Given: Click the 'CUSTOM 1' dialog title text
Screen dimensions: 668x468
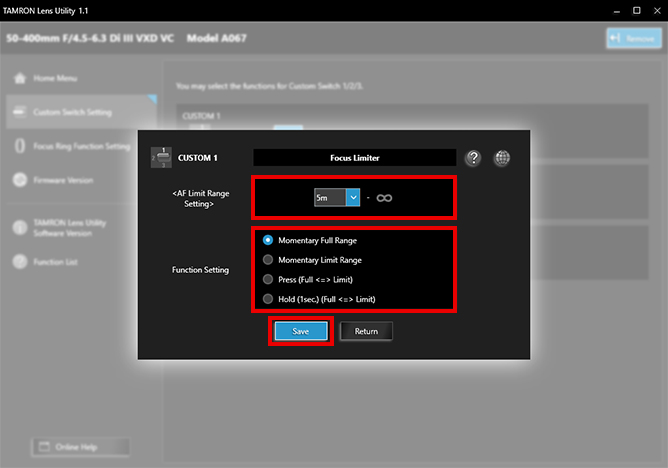Looking at the screenshot, I should (198, 158).
